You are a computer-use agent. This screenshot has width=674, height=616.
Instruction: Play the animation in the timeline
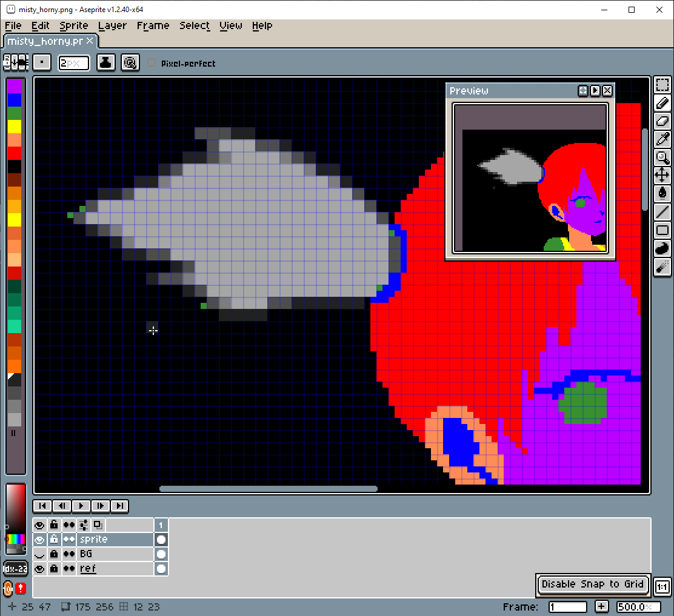coord(81,506)
